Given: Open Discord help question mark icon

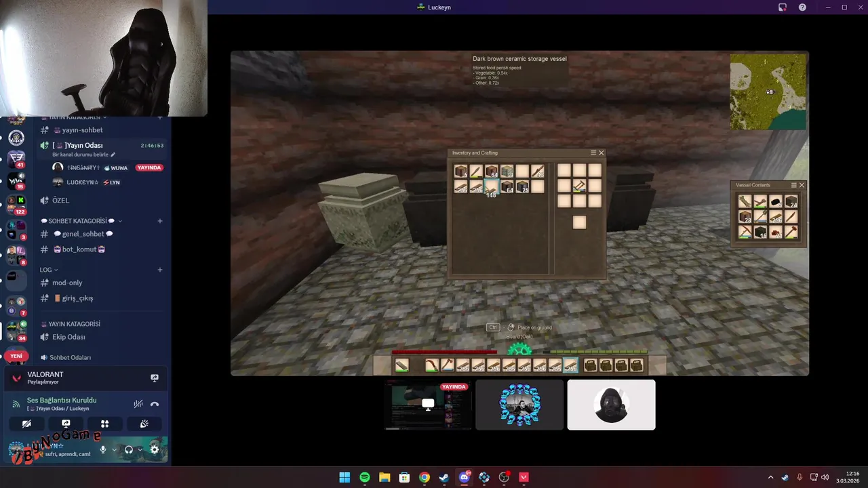Looking at the screenshot, I should (x=802, y=7).
